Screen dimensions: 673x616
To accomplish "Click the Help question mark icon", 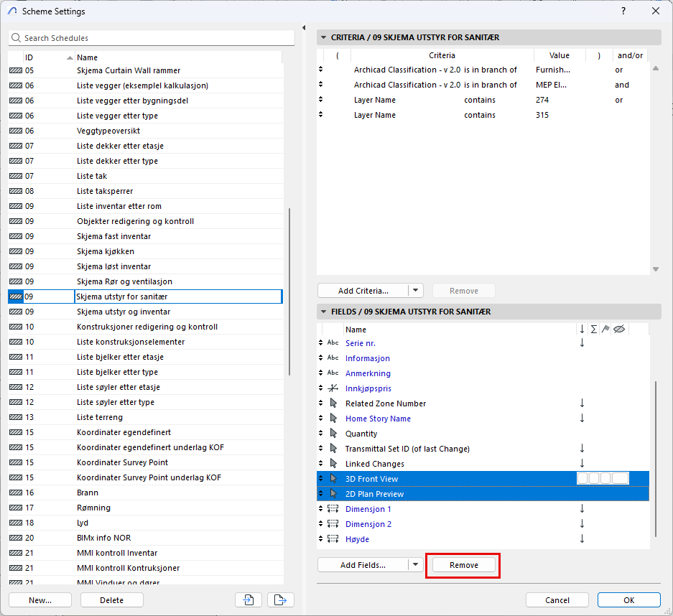I will coord(623,11).
